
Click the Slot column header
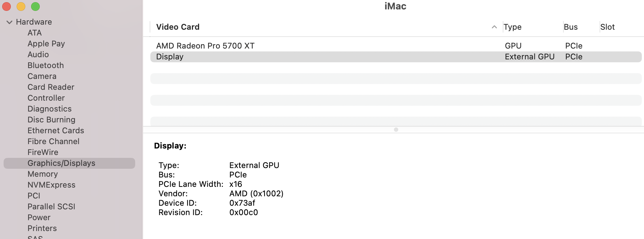pyautogui.click(x=607, y=27)
